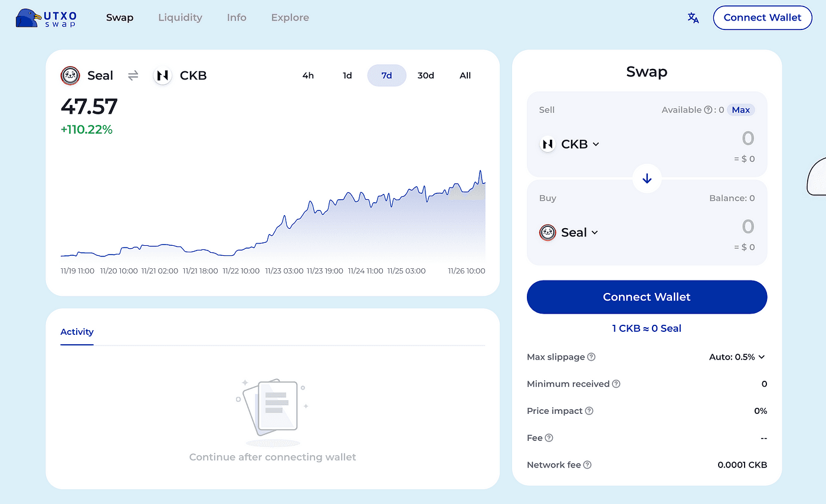
Task: Click the help icon beside Network fee
Action: click(x=587, y=465)
